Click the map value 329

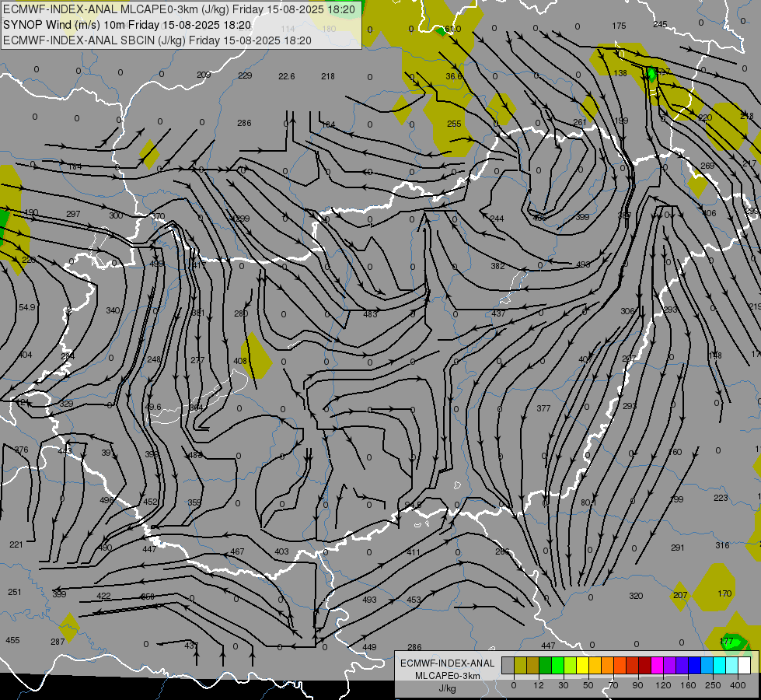66,404
